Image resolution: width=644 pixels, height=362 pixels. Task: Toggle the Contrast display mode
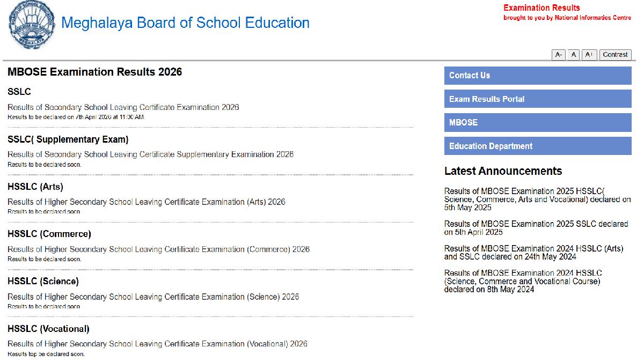615,54
